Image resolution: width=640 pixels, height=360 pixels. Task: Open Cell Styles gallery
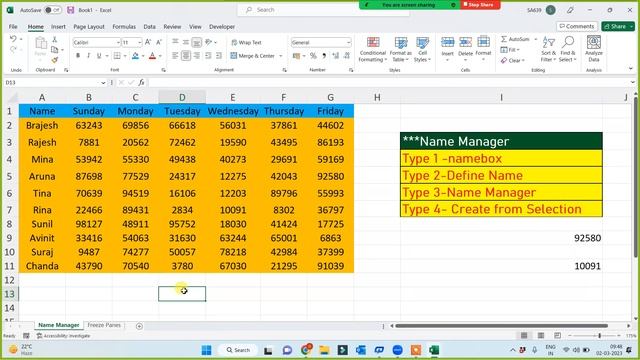[422, 42]
